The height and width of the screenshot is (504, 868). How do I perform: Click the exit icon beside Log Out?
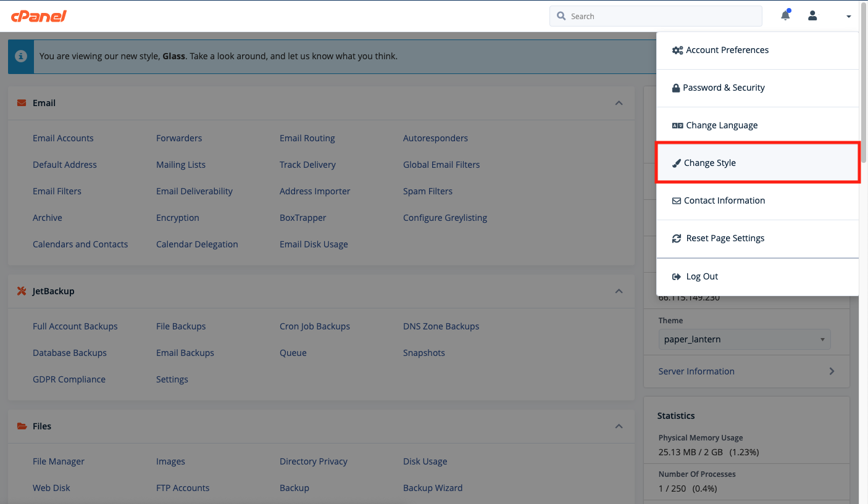point(677,276)
